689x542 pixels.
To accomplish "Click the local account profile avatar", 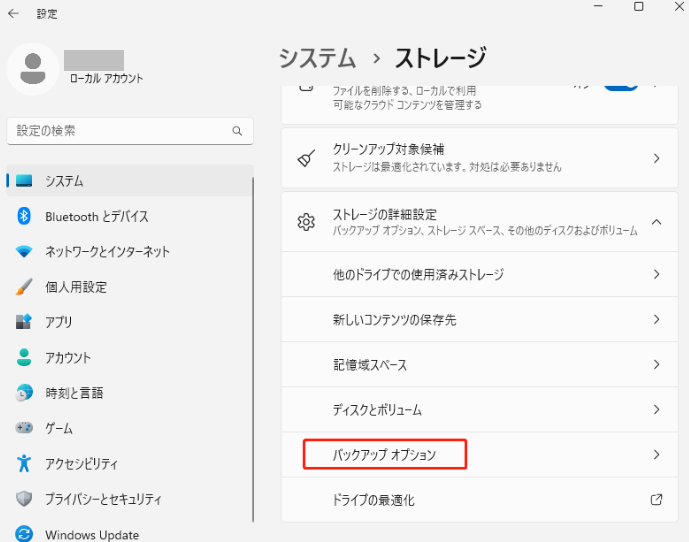I will click(32, 68).
